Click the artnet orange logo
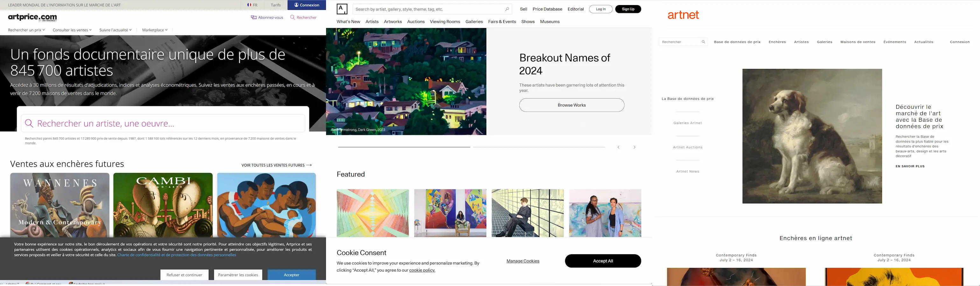The width and height of the screenshot is (980, 286). click(683, 15)
